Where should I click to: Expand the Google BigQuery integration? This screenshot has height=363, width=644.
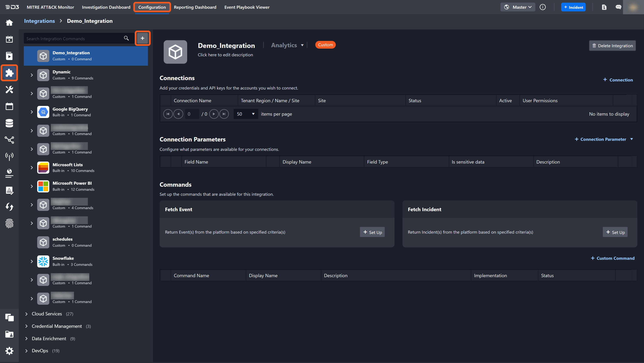coord(32,112)
